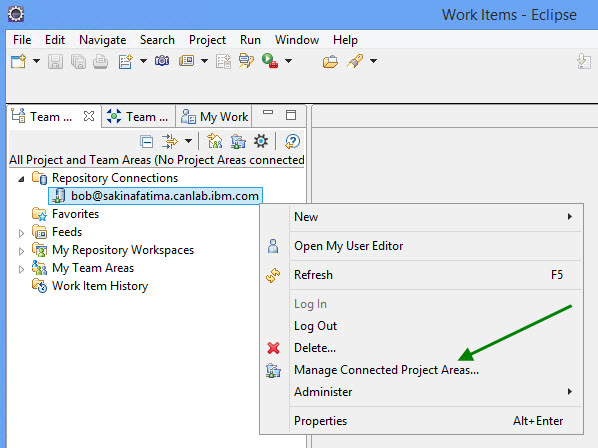Click the arrows filter view icon
The image size is (598, 448).
point(170,141)
